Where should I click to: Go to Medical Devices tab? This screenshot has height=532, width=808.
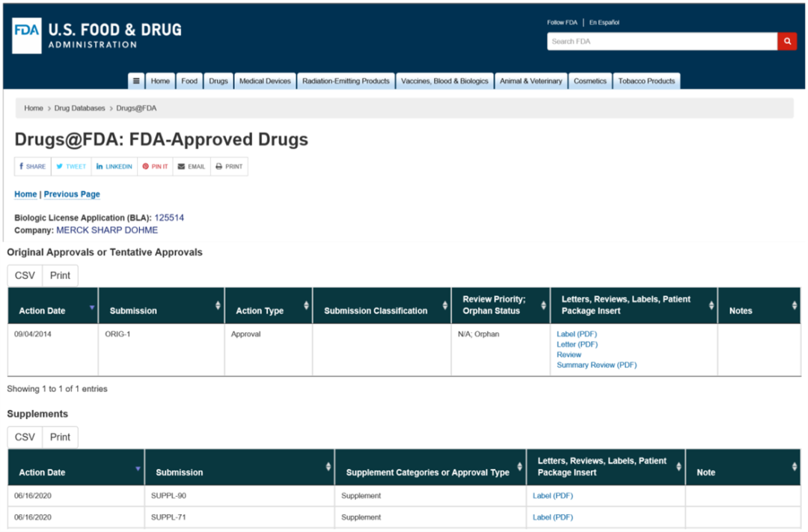click(x=265, y=81)
